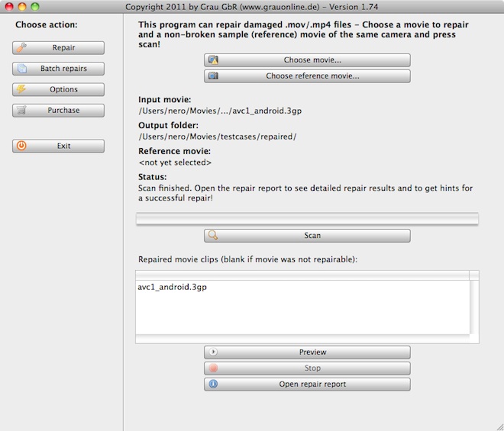Viewport: 504px width, 431px height.
Task: Click the 'Choose action:' heading
Action: click(x=47, y=24)
